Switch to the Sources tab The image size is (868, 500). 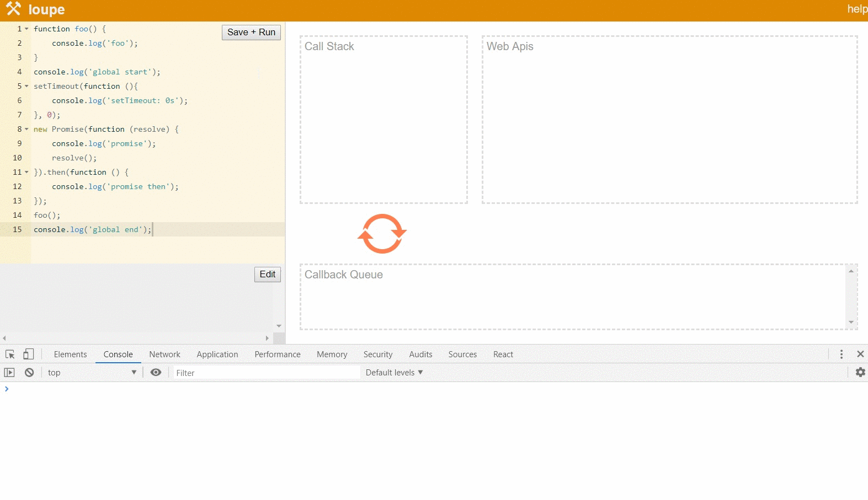[462, 354]
